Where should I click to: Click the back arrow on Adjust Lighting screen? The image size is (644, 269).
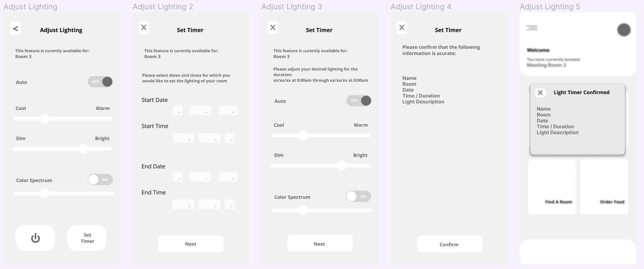15,28
